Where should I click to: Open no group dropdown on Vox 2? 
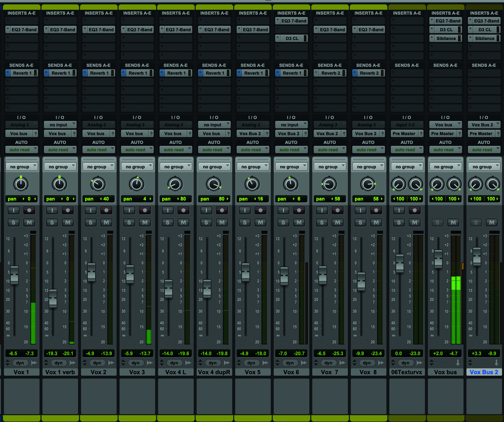(x=99, y=167)
